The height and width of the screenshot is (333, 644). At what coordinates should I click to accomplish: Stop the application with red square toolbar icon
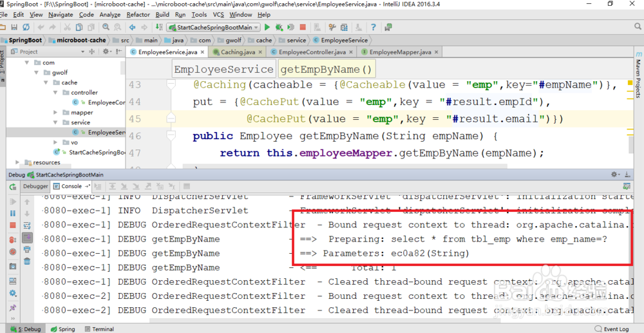(303, 28)
